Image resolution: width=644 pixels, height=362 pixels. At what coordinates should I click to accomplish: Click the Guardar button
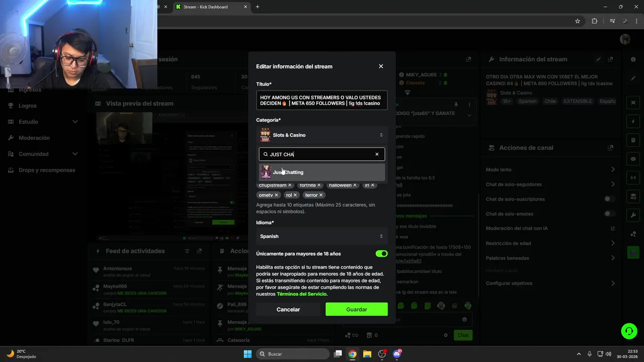pyautogui.click(x=357, y=309)
